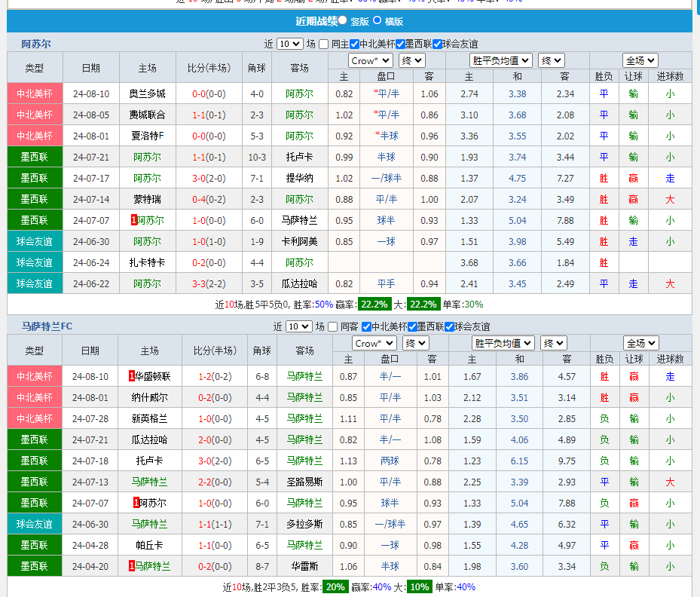
Task: Click 墨西联 green tag on 24-07-21 阿苏尔 row
Action: pyautogui.click(x=35, y=157)
